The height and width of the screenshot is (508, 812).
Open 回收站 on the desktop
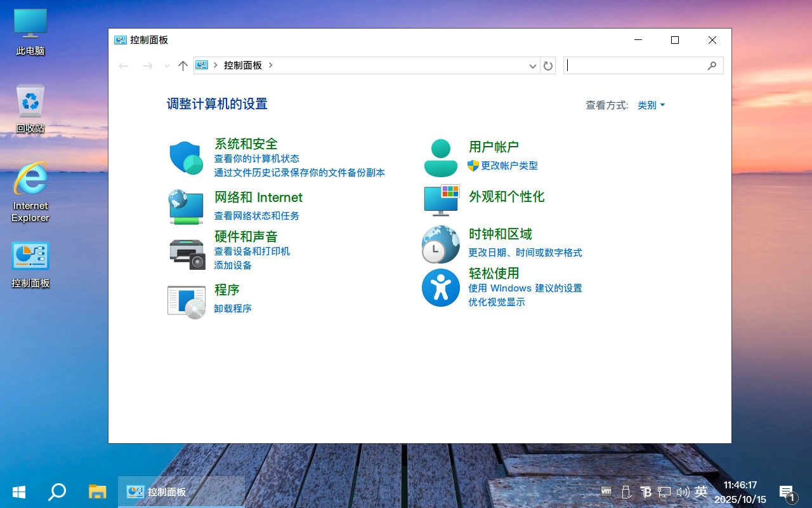click(29, 108)
